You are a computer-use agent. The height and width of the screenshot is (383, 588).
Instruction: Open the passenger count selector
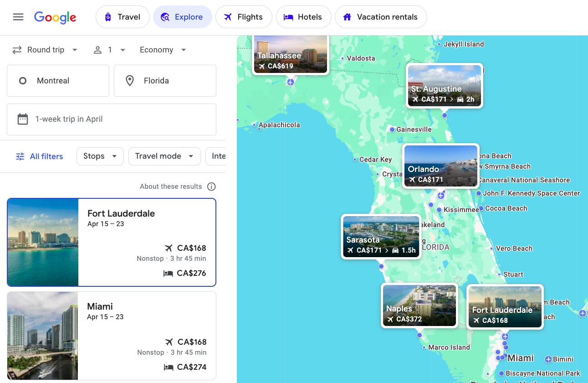point(109,50)
